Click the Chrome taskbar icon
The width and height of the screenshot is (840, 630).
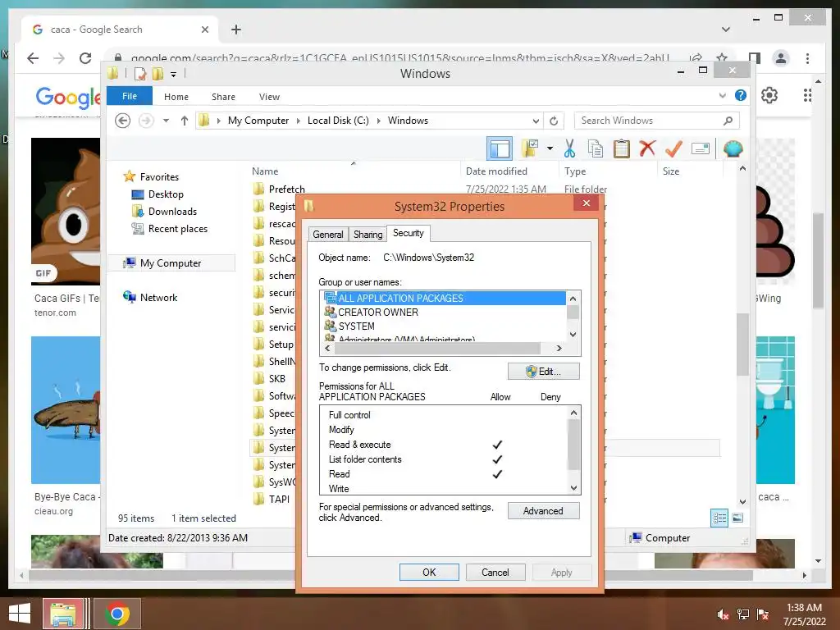pos(117,614)
